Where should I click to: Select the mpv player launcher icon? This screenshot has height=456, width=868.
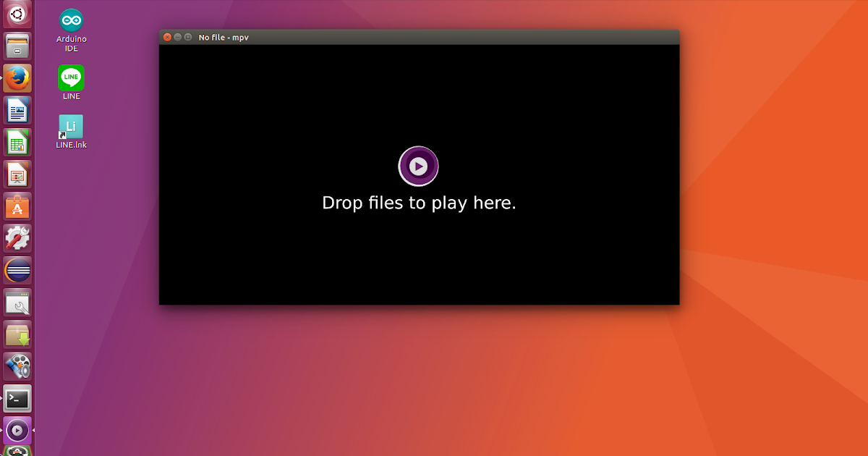[x=17, y=431]
